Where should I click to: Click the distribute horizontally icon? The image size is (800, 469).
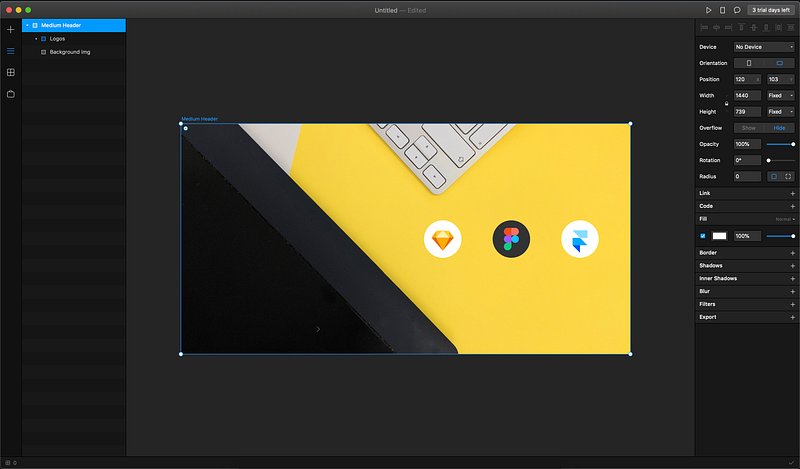[778, 28]
